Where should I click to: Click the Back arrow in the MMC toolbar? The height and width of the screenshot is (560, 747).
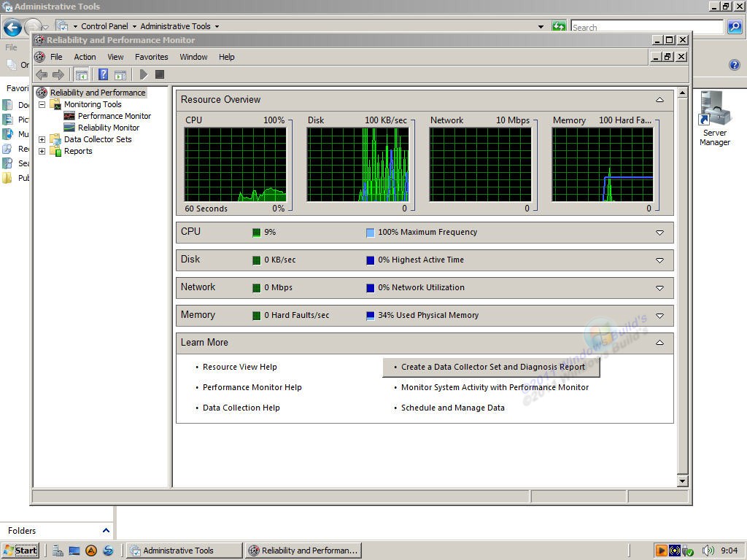42,74
